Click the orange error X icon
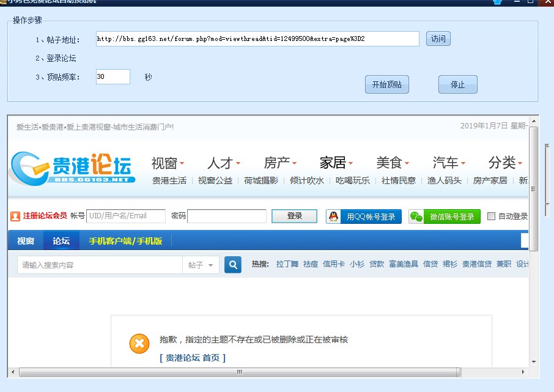554x392 pixels. pyautogui.click(x=139, y=344)
